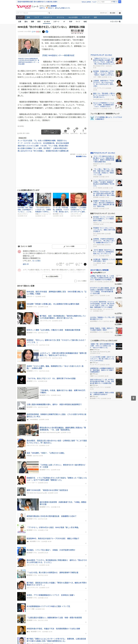Open the スポーツ category tab

pos(56,21)
